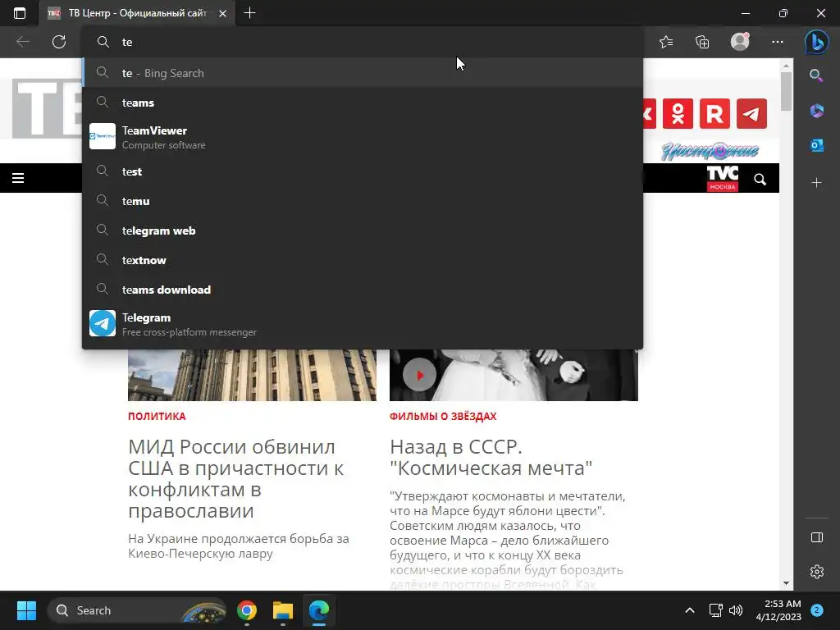Click the Настроение logo link
The height and width of the screenshot is (630, 840).
point(710,151)
